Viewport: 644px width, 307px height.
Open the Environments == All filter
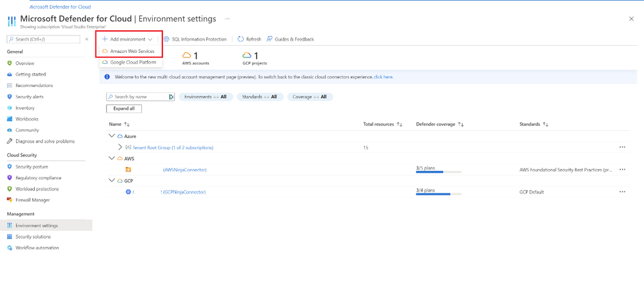coord(206,97)
